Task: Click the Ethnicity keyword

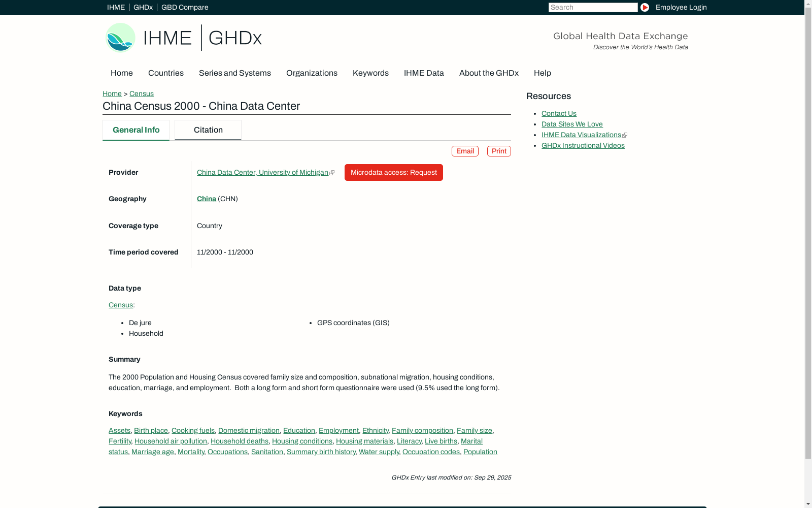Action: pos(375,431)
